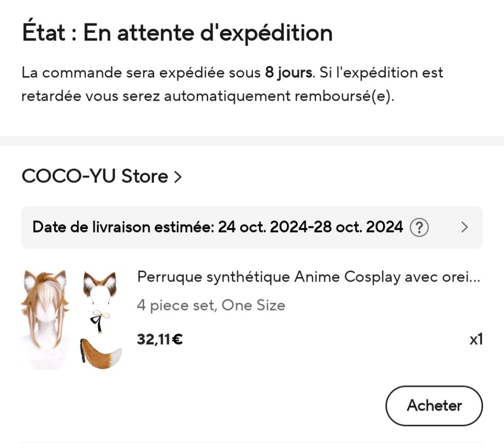Click the "État : En attente d'expédition" heading
Viewport: 504px width, 448px height.
click(x=177, y=33)
